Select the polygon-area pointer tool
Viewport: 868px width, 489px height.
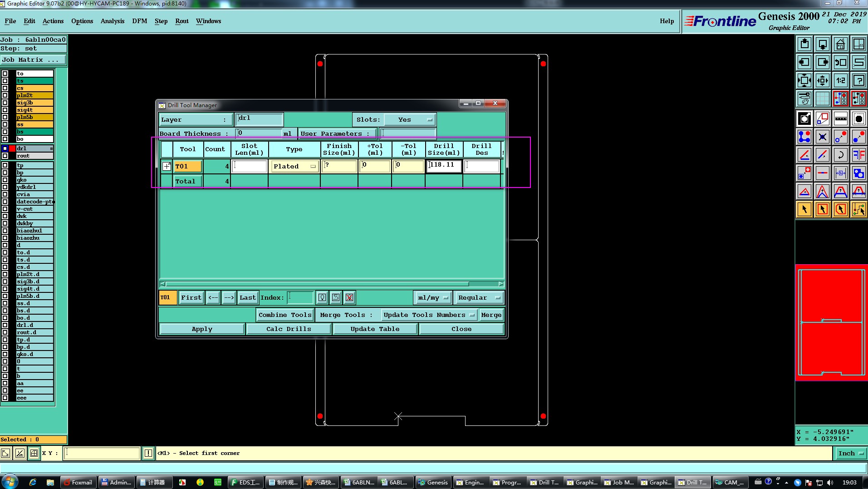click(x=841, y=209)
